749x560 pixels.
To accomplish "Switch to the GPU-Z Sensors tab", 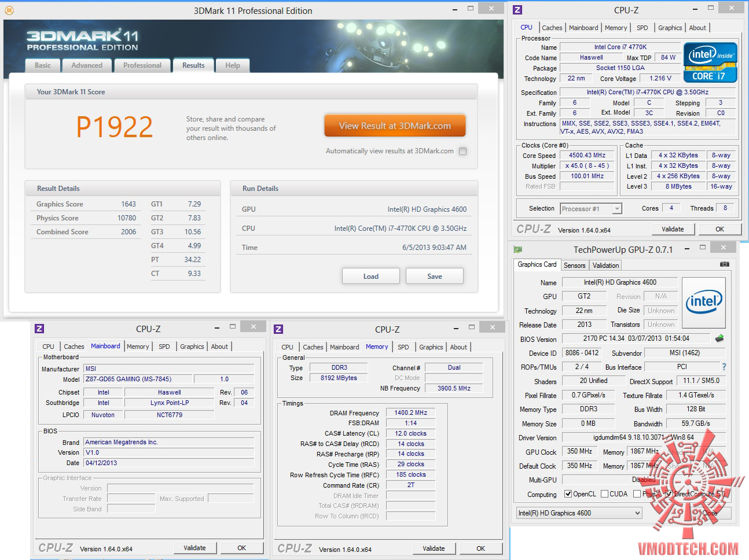I will [x=575, y=266].
